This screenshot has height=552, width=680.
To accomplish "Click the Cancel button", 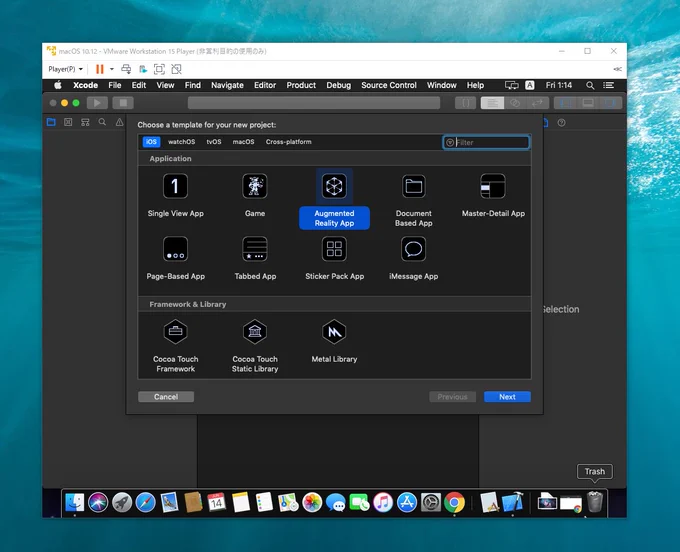I will 166,397.
